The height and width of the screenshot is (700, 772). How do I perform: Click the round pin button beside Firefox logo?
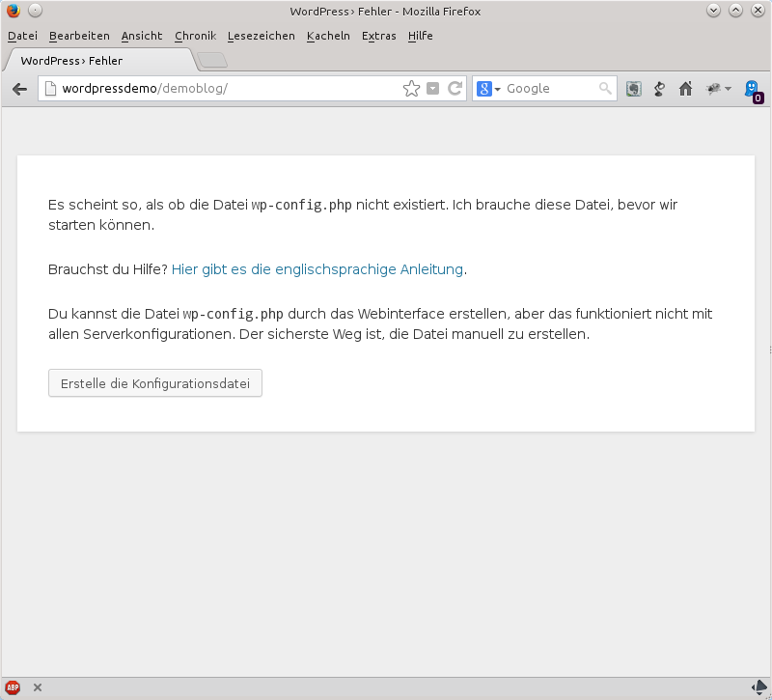coord(35,11)
